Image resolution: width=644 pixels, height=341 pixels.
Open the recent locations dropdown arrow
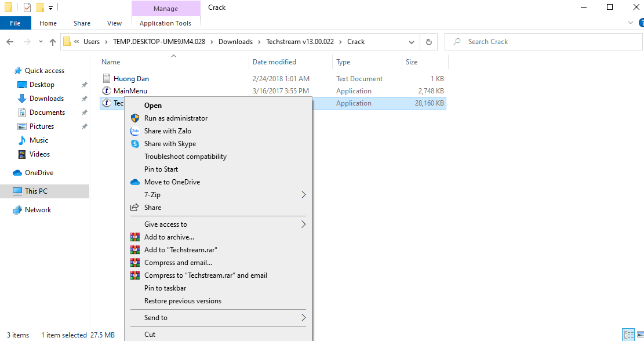coord(41,42)
